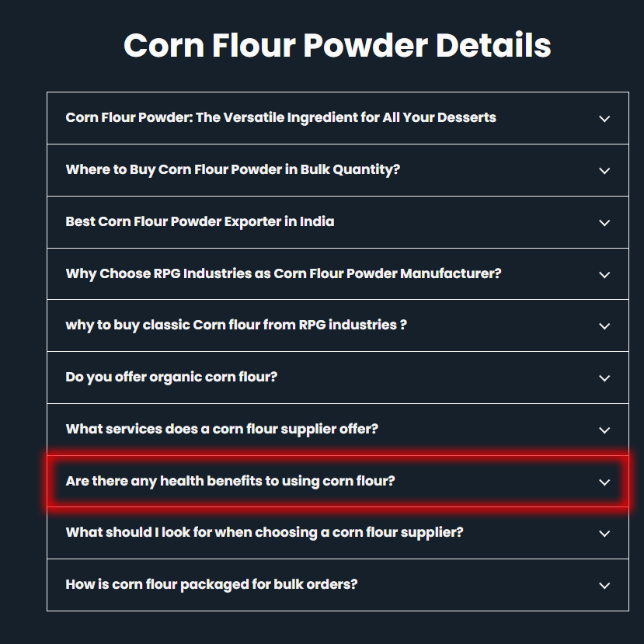Viewport: 644px width, 644px height.
Task: Show answer for 'What services does a corn flour supplier offer?'
Action: tap(221, 430)
